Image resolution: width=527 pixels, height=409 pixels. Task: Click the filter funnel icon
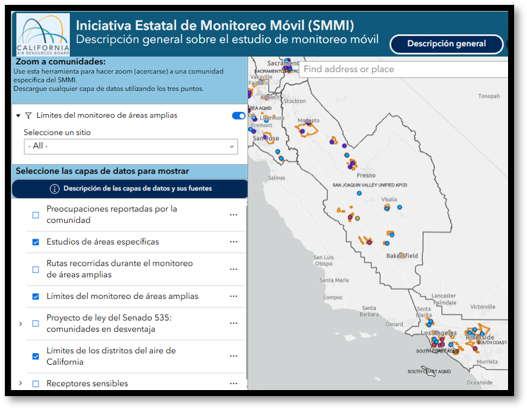29,116
